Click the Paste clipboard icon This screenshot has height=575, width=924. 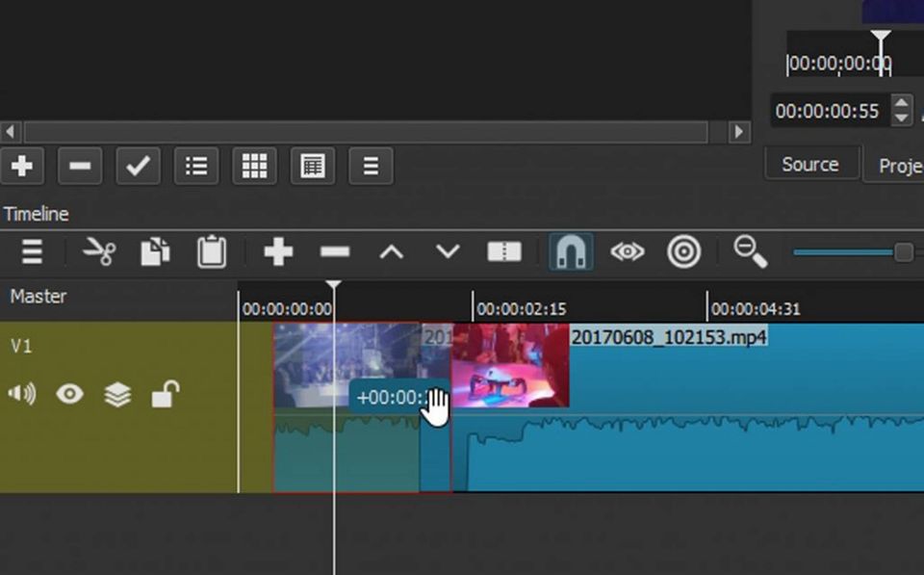(212, 252)
